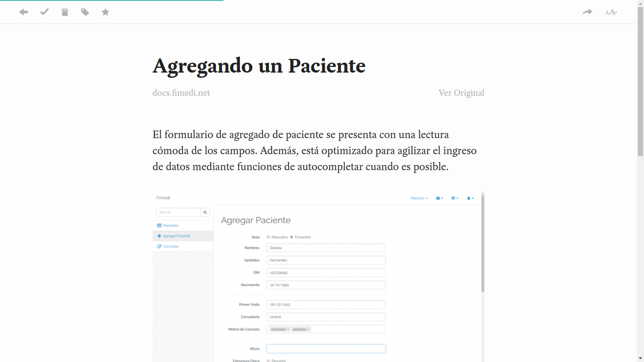Delete the article with the trash icon

65,12
